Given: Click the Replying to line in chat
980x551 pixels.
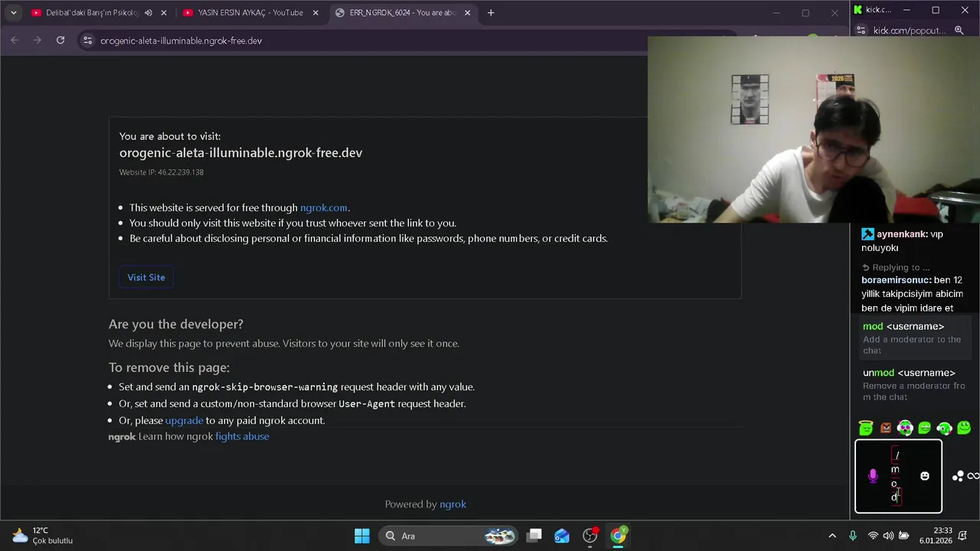Looking at the screenshot, I should 896,267.
